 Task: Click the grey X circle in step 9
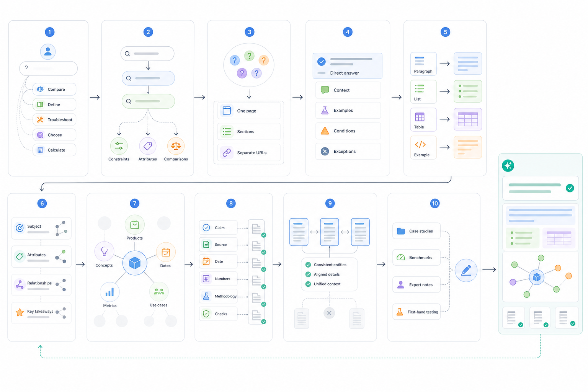(329, 313)
